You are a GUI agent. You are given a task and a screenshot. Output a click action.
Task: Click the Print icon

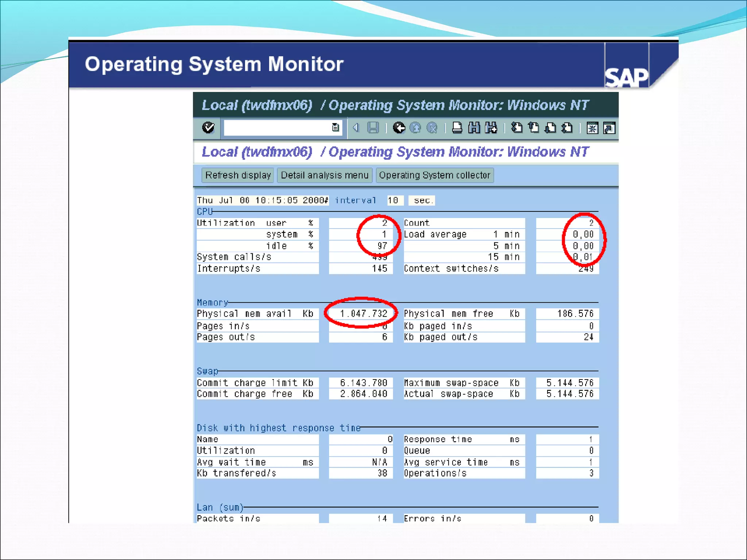coord(457,128)
